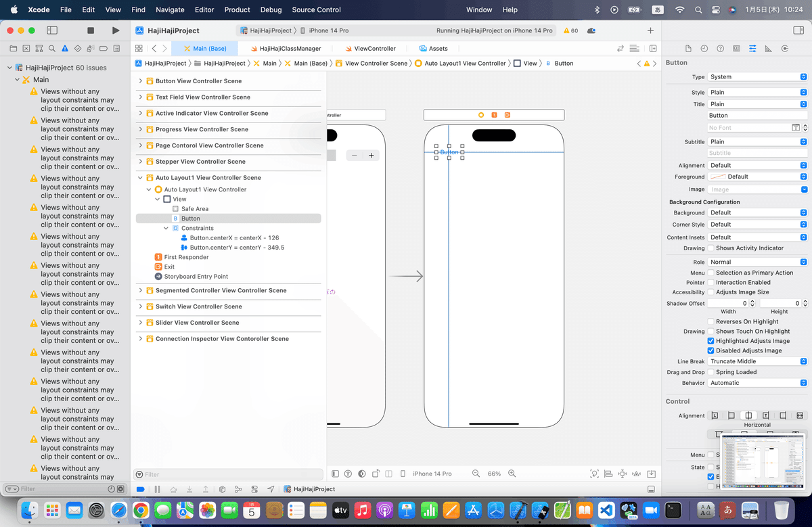Expand Button View Controller Scene

point(141,81)
